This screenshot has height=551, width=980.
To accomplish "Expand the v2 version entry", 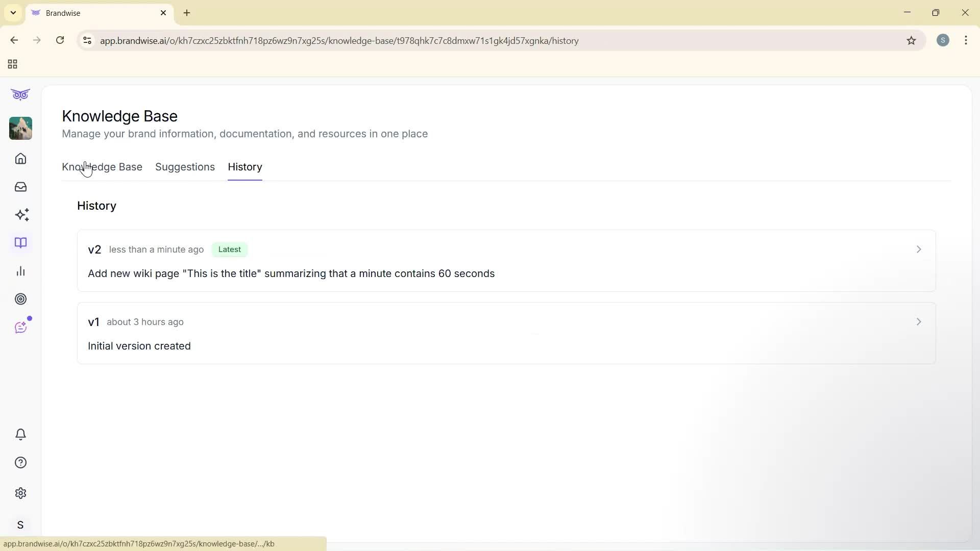I will [x=919, y=249].
